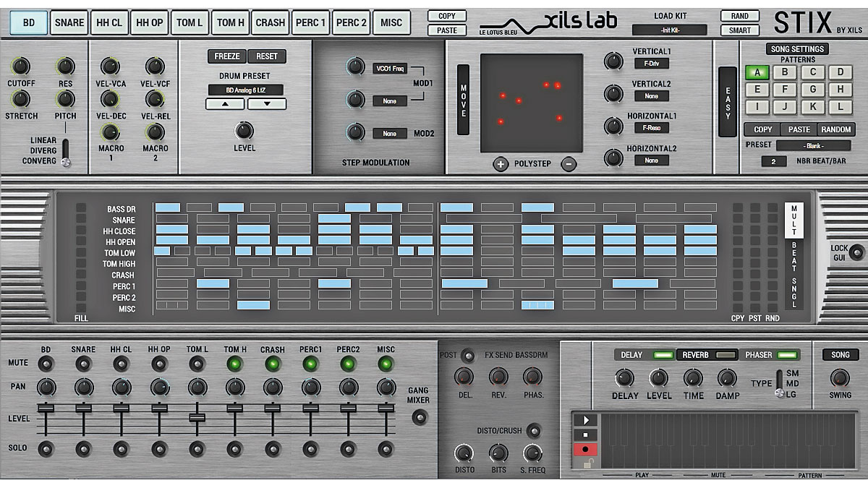Stop playback with the stop button

[x=584, y=435]
